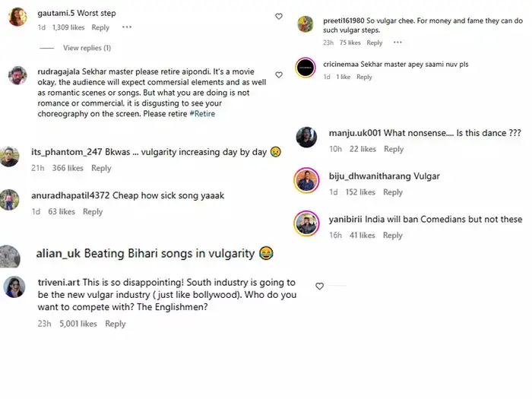This screenshot has width=532, height=399.
Task: Reply to its_phantom_247's comment
Action: click(101, 168)
